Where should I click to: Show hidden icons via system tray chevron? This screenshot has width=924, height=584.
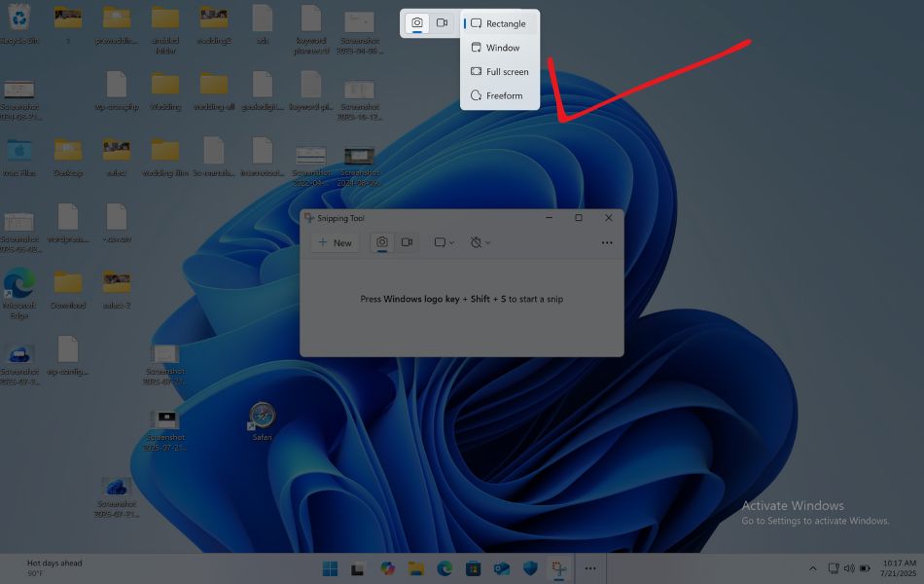[812, 567]
